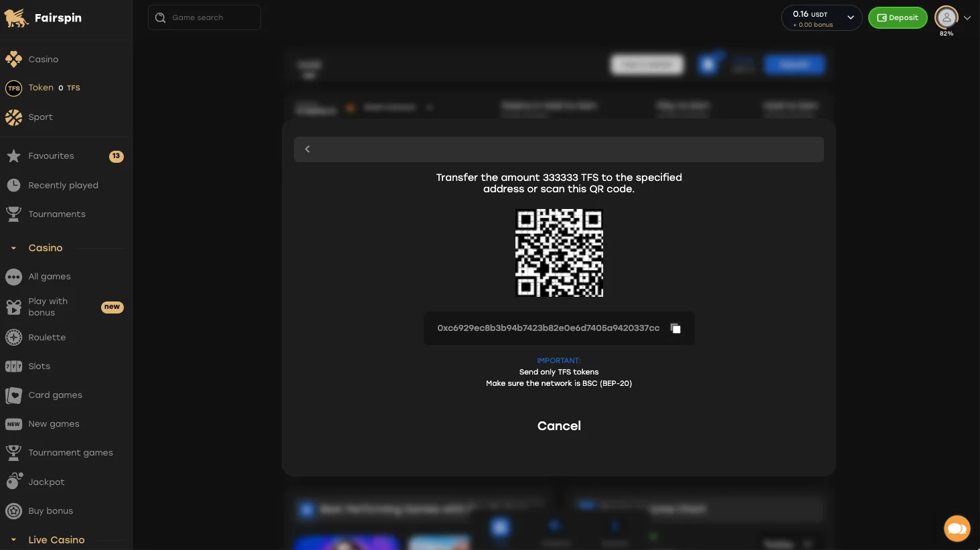The image size is (980, 550).
Task: Open Card games link
Action: [55, 395]
